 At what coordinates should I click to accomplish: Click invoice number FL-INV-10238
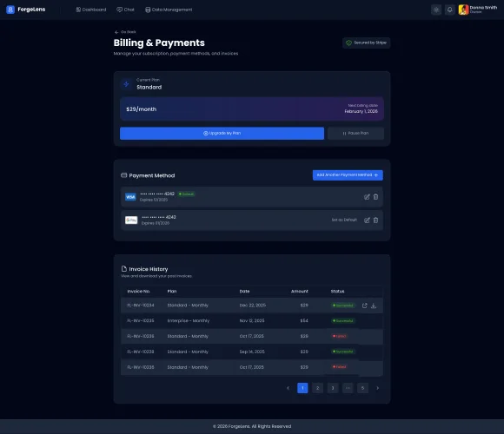pos(141,352)
